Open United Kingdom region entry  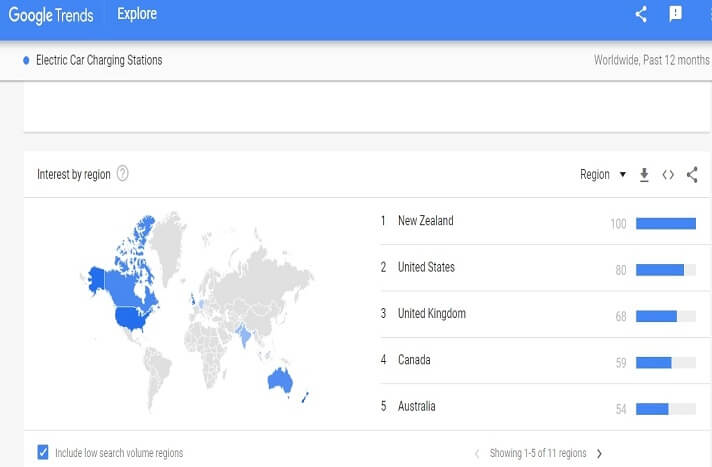[x=431, y=314]
